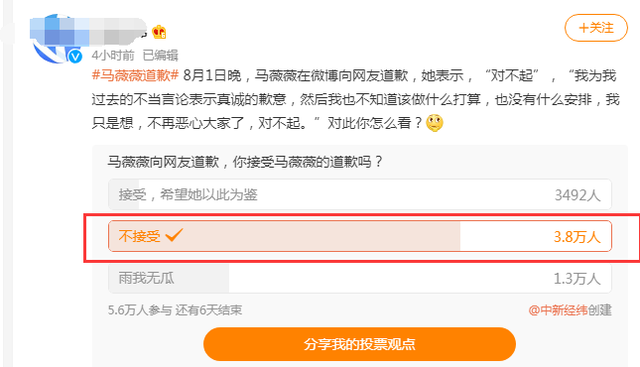The image size is (640, 367).
Task: Click the +关注 follow button
Action: [x=596, y=28]
